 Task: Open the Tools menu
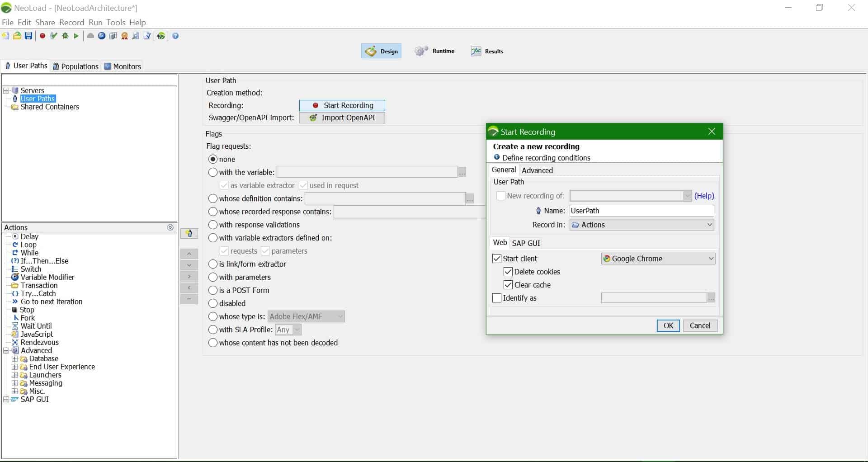coord(116,22)
